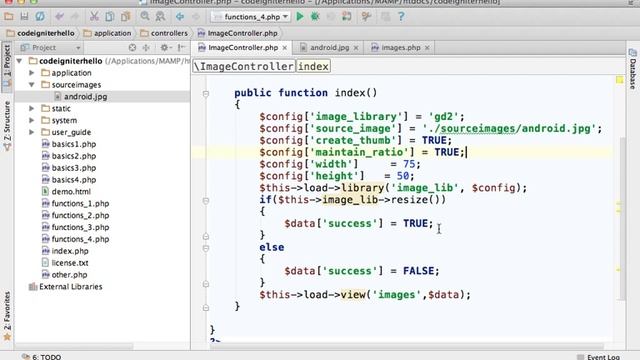This screenshot has width=640, height=360.
Task: Click the greyed icon left of Help
Action: (x=385, y=16)
